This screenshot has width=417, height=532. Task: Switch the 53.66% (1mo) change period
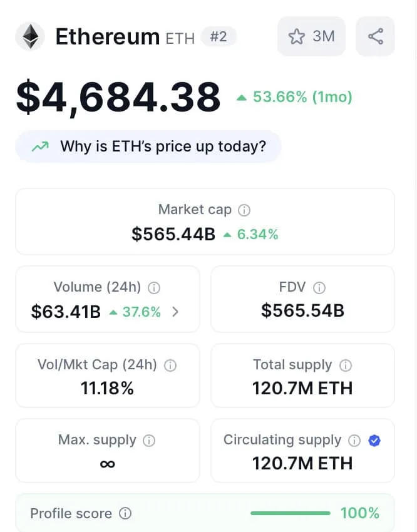(x=294, y=97)
